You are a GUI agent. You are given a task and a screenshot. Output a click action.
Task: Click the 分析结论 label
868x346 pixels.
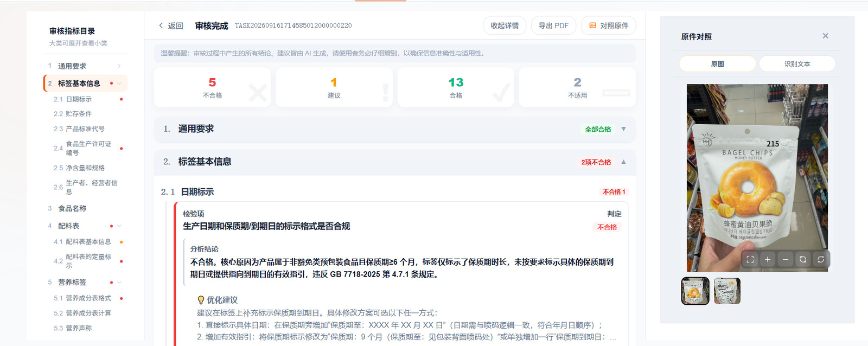point(205,249)
